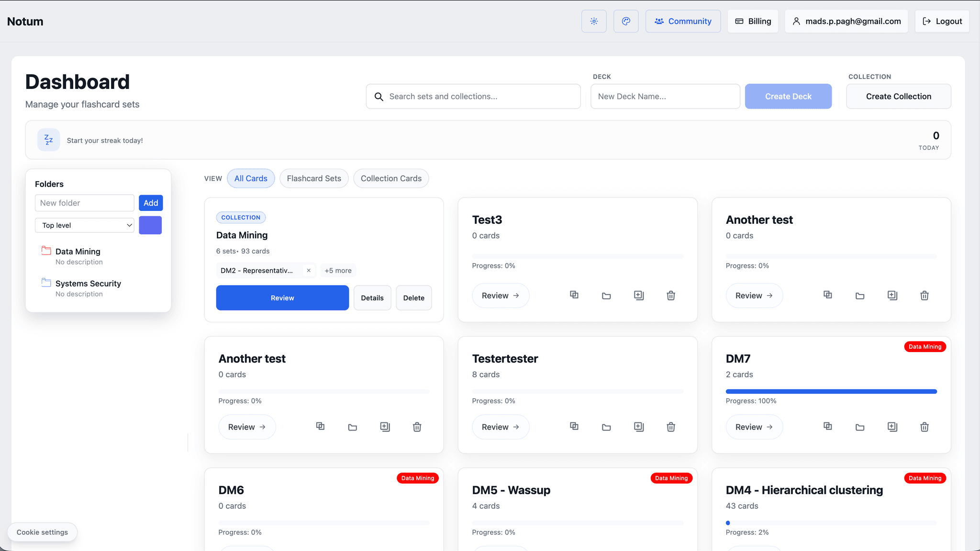This screenshot has height=551, width=980.
Task: Open the DM4 - Hierarchical clustering deck title
Action: tap(804, 490)
